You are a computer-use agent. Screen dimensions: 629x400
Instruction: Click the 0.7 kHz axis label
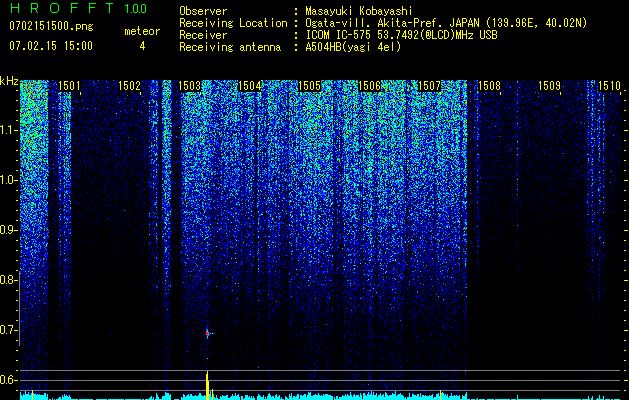(x=8, y=330)
